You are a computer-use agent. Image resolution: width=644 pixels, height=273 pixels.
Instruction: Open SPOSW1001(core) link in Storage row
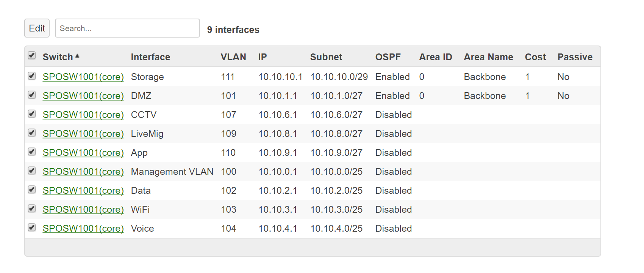(83, 77)
